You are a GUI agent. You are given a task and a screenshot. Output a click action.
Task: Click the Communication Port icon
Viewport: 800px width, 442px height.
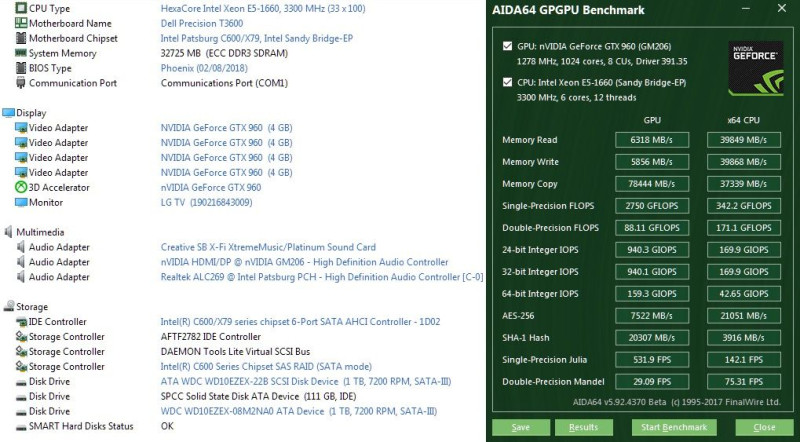[x=21, y=83]
